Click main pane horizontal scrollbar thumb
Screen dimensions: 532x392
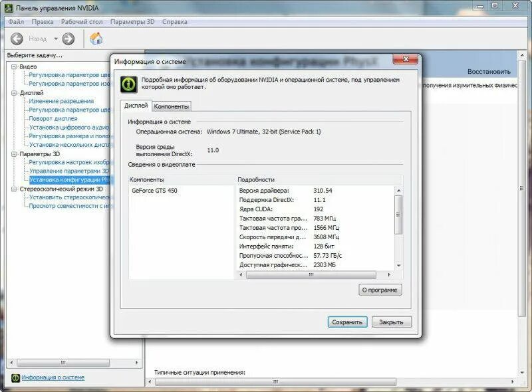[x=275, y=382]
